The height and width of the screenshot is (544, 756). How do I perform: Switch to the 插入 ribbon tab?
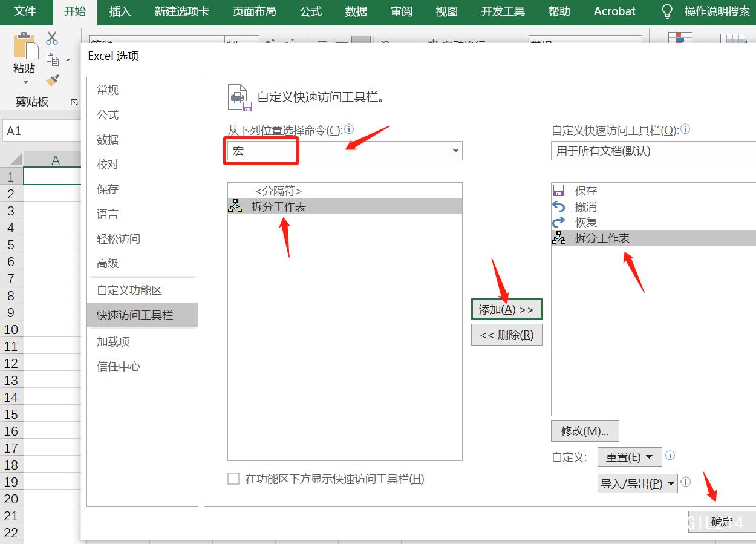point(120,11)
